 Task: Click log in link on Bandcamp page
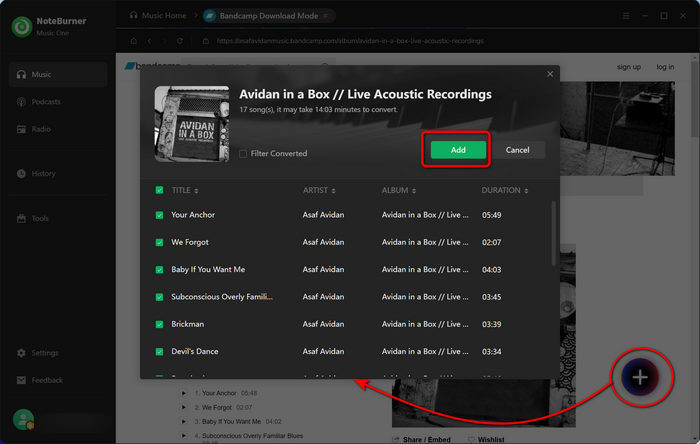tap(665, 67)
